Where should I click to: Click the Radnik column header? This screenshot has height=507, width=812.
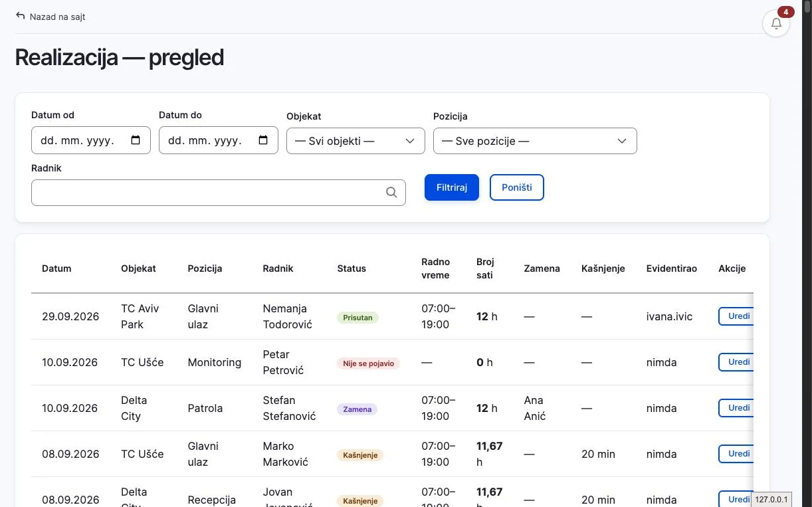point(278,268)
